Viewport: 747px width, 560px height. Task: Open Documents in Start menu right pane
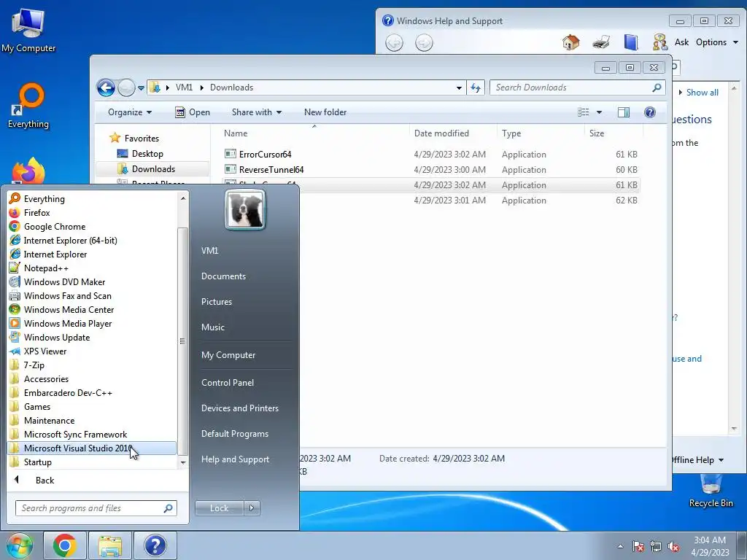tap(223, 276)
